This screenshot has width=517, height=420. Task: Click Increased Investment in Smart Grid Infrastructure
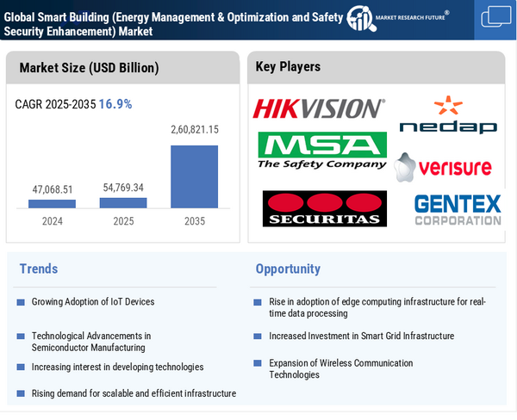point(361,336)
